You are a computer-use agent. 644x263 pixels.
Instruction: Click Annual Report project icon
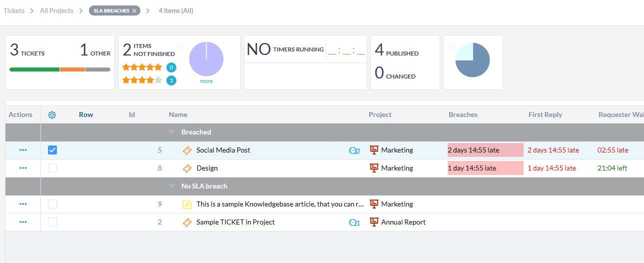(x=374, y=222)
